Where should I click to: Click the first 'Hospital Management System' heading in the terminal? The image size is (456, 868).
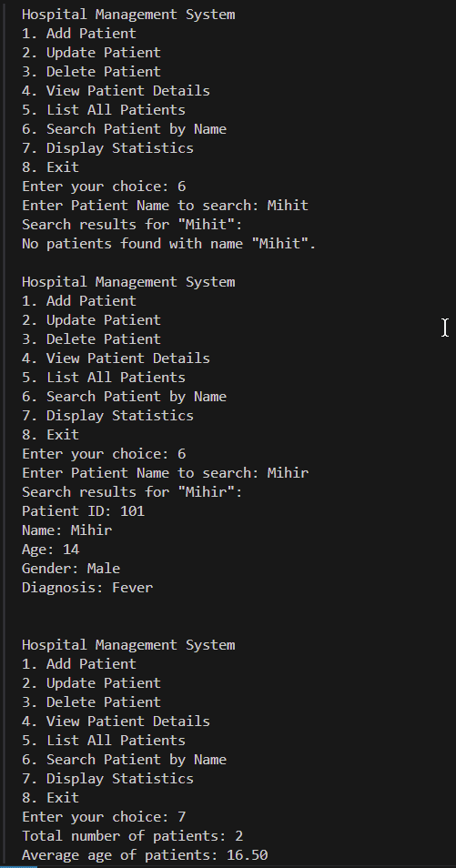(128, 15)
